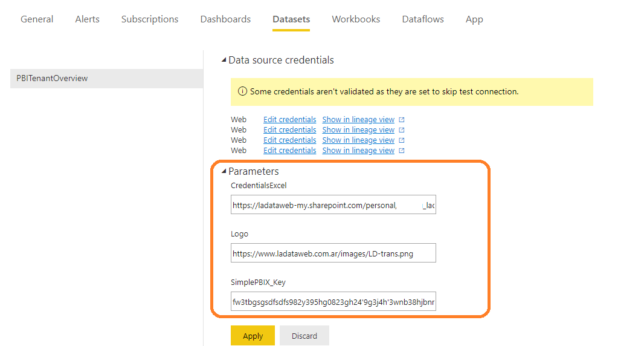This screenshot has width=644, height=346.
Task: Go to the Workbooks tab
Action: pos(356,19)
